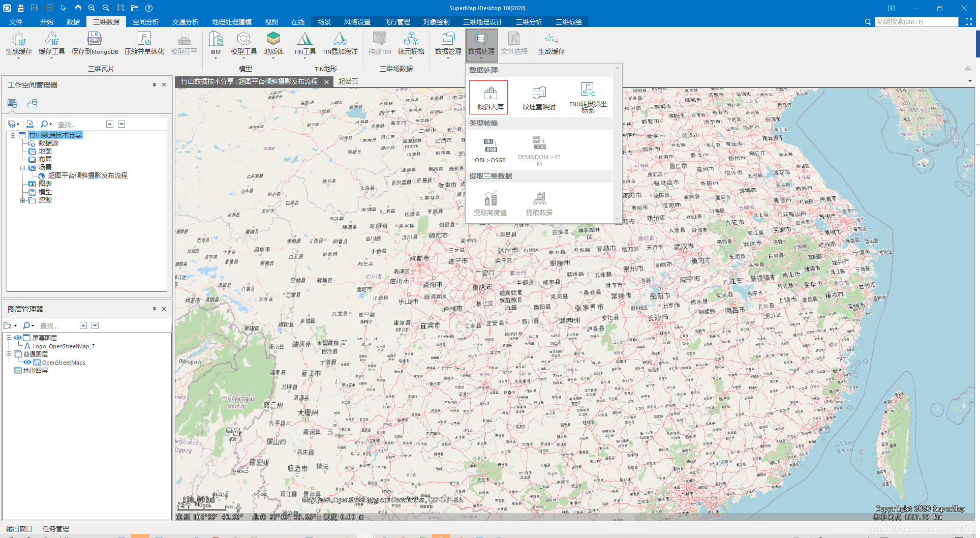
Task: Click the datasource view icon in manager
Action: click(x=33, y=103)
